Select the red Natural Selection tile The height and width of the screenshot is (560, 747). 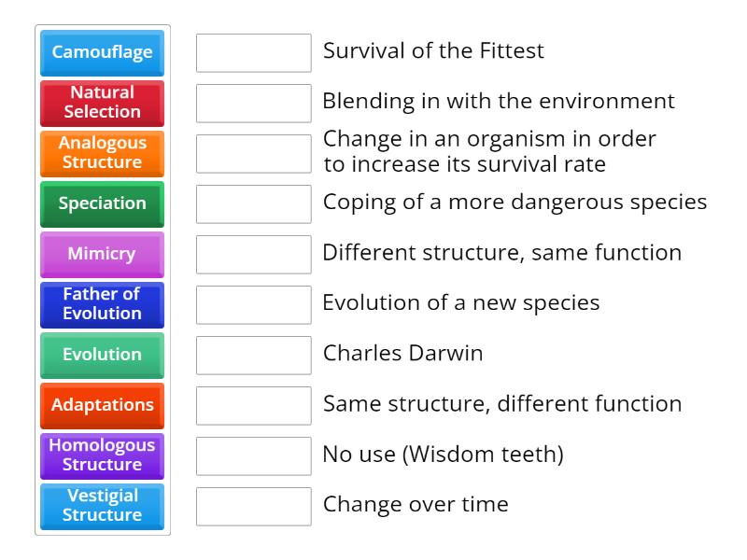102,103
